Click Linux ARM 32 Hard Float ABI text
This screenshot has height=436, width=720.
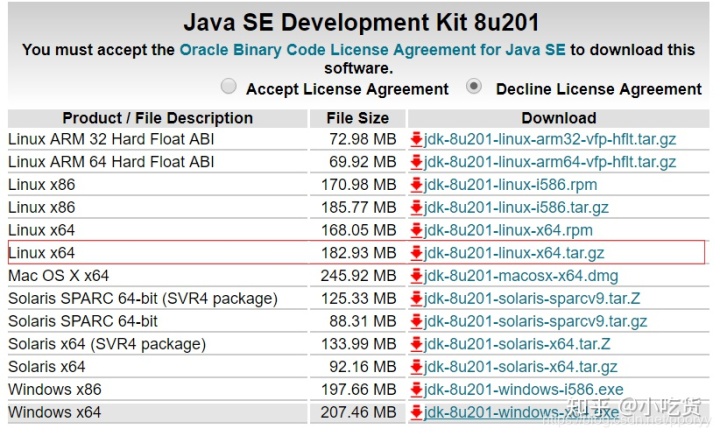pos(111,139)
